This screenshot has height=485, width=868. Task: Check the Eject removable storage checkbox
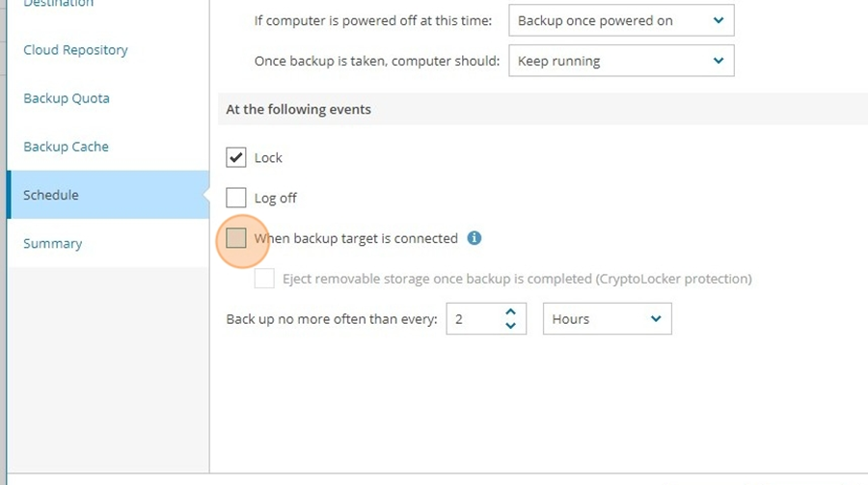pyautogui.click(x=264, y=279)
